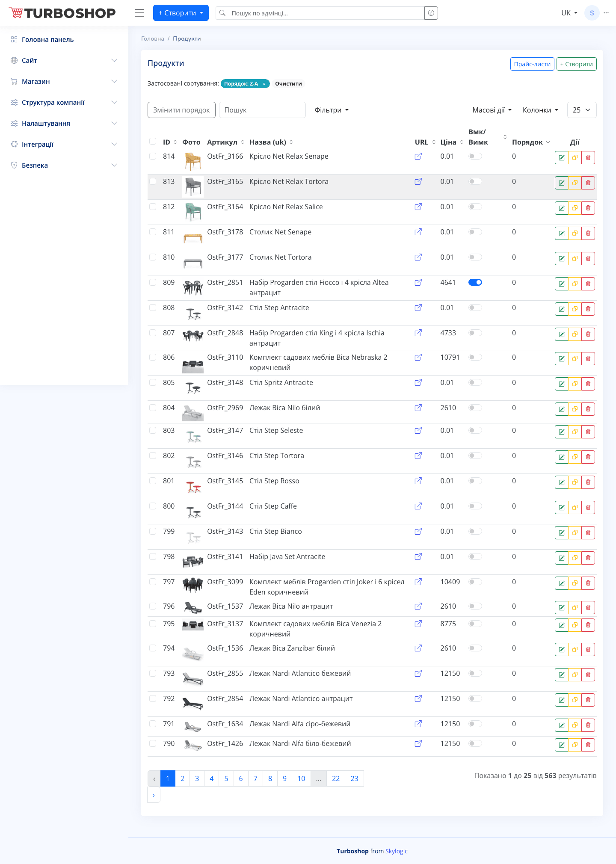616x864 pixels.
Task: Open URL link for Набір Java Set Antracite
Action: (x=418, y=556)
